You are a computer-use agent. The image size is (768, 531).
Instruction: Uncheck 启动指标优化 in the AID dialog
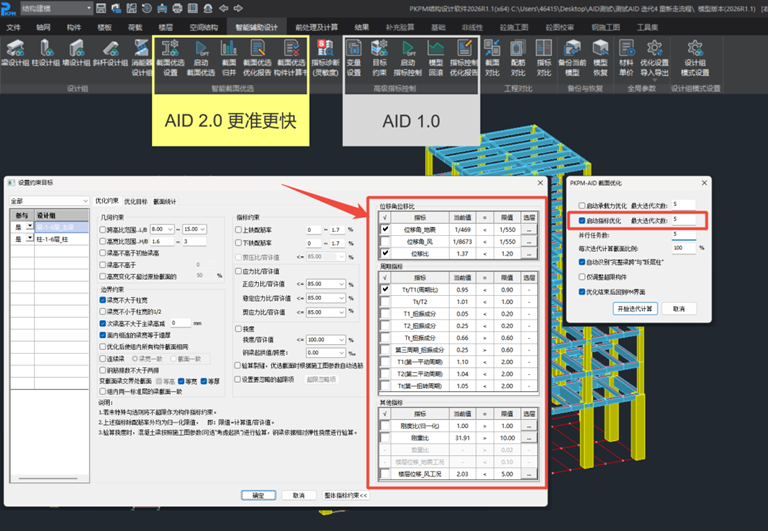(582, 219)
